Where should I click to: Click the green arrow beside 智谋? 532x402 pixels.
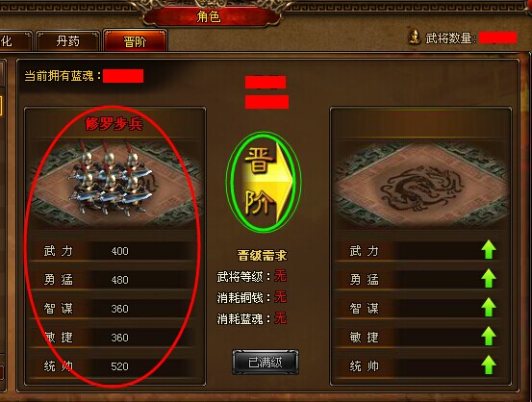(x=489, y=307)
